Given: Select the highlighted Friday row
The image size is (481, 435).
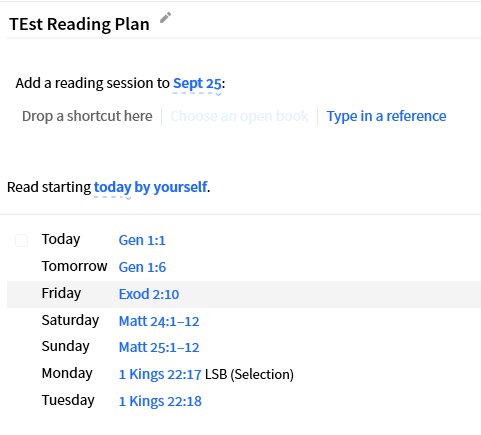Looking at the screenshot, I should pos(244,294).
